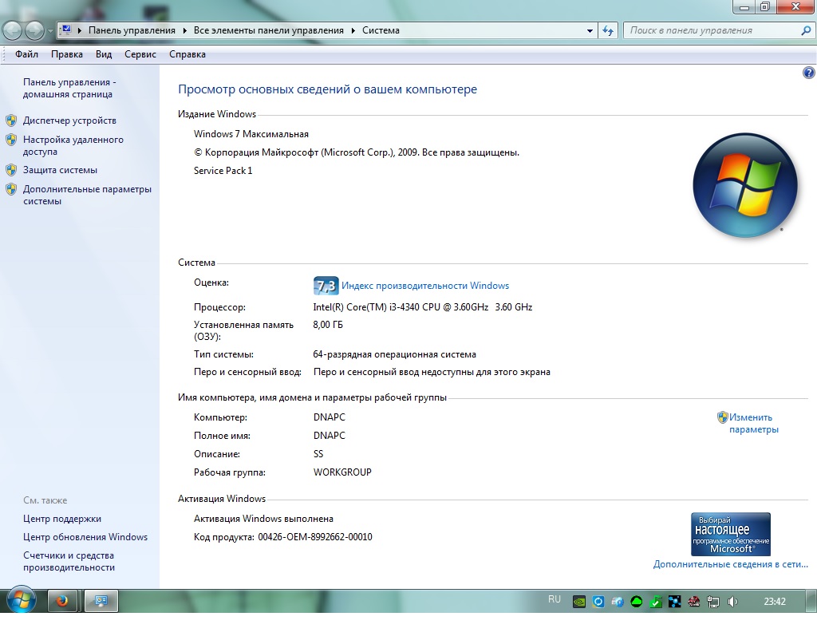Click the green folder checkmark tray icon
This screenshot has height=644, width=817.
[656, 602]
